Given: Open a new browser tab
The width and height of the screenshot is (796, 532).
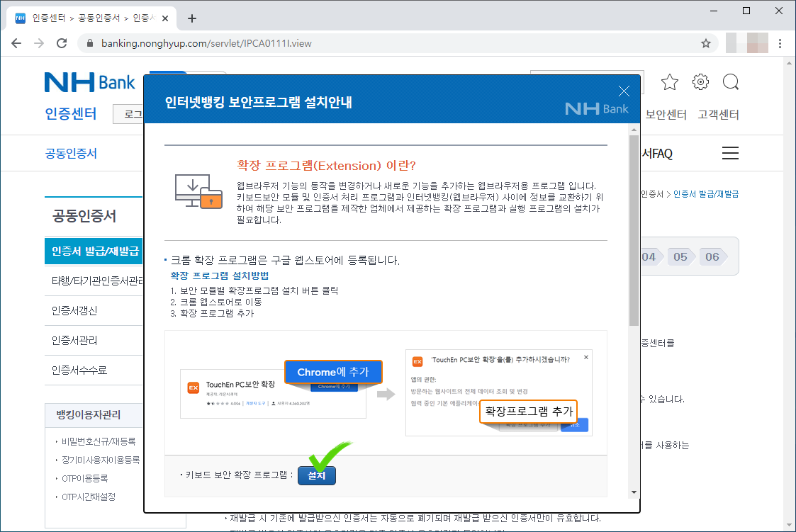Looking at the screenshot, I should coord(192,18).
